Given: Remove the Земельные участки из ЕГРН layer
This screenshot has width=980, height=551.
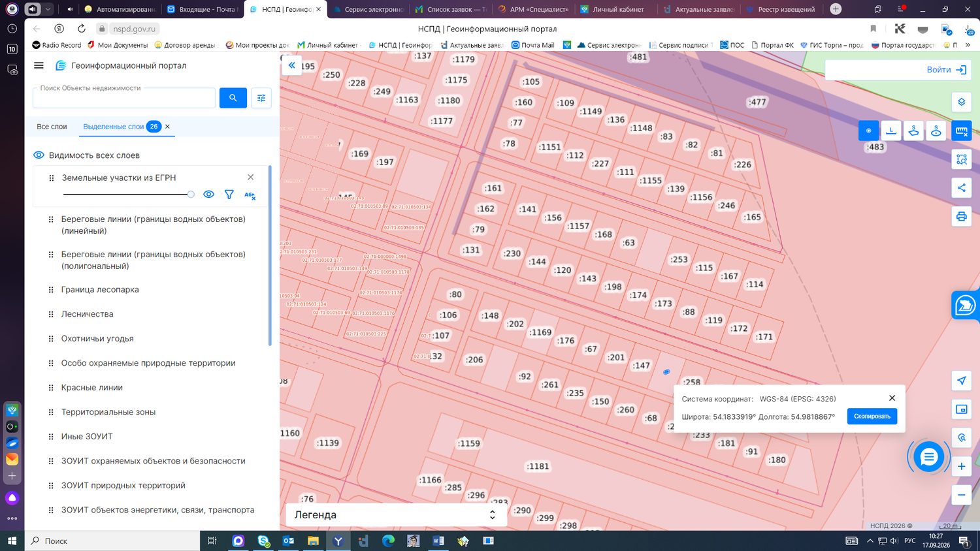Looking at the screenshot, I should [250, 178].
